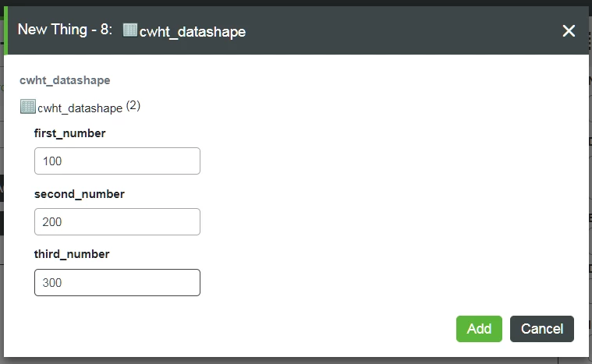Image resolution: width=592 pixels, height=364 pixels.
Task: Click into the third_number input field
Action: click(117, 282)
